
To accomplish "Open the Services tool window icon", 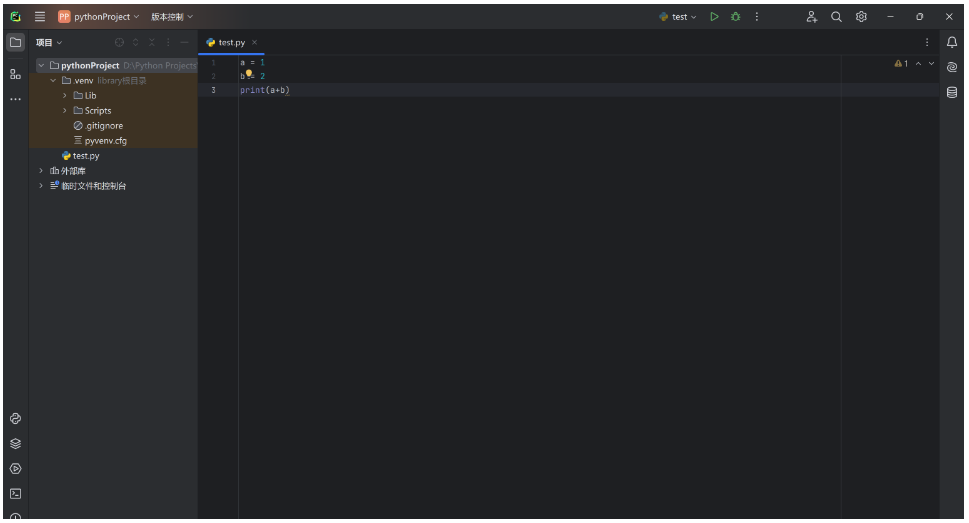I will pos(15,469).
